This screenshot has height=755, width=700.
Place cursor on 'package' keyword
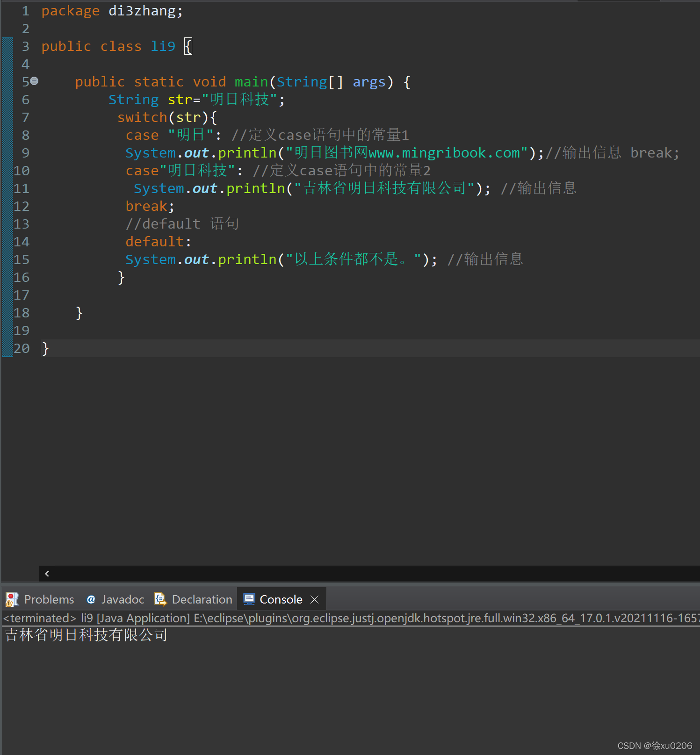pos(71,11)
